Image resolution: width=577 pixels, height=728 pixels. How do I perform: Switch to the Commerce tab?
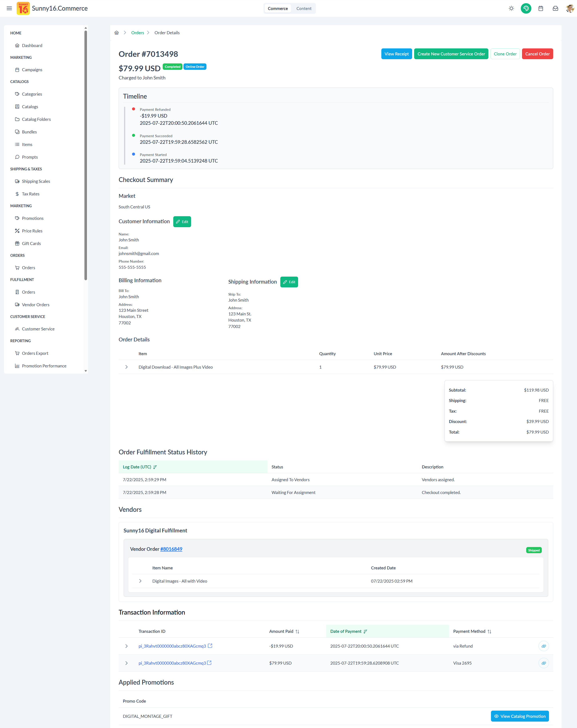tap(278, 8)
